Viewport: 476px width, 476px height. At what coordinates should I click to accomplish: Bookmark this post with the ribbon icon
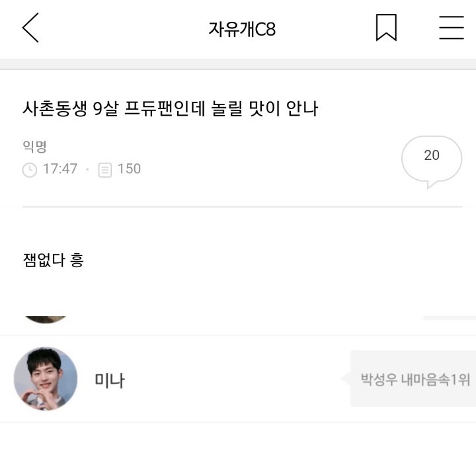click(x=386, y=28)
